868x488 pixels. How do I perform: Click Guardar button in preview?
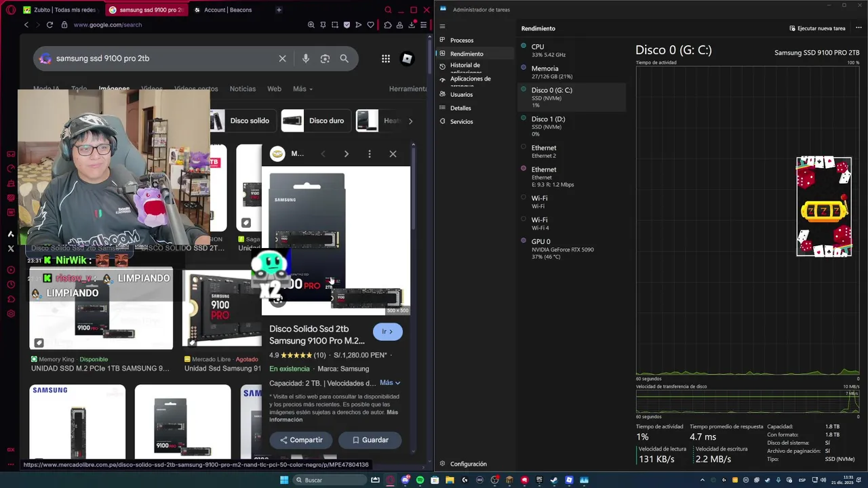370,440
